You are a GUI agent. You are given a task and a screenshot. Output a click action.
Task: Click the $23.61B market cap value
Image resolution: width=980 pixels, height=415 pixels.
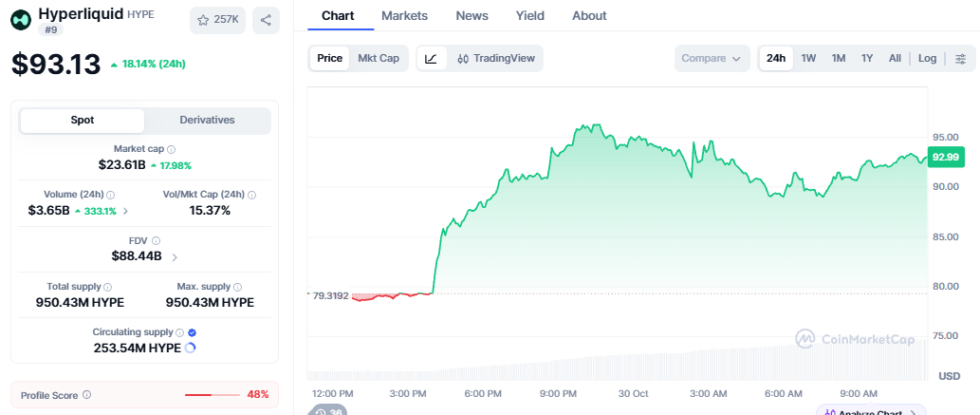point(121,165)
